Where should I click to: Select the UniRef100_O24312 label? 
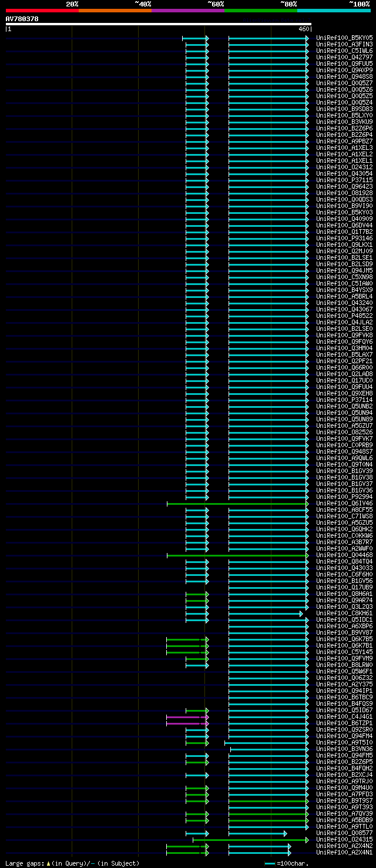pos(344,167)
